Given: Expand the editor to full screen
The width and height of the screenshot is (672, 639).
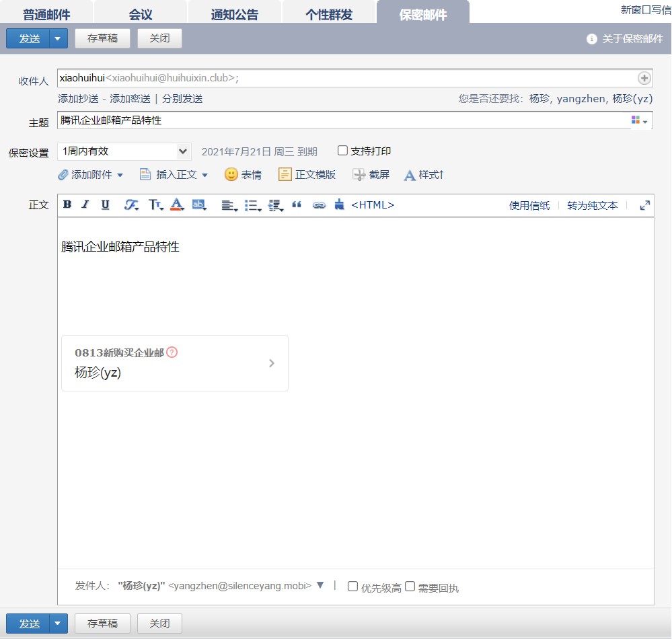Looking at the screenshot, I should [x=644, y=205].
